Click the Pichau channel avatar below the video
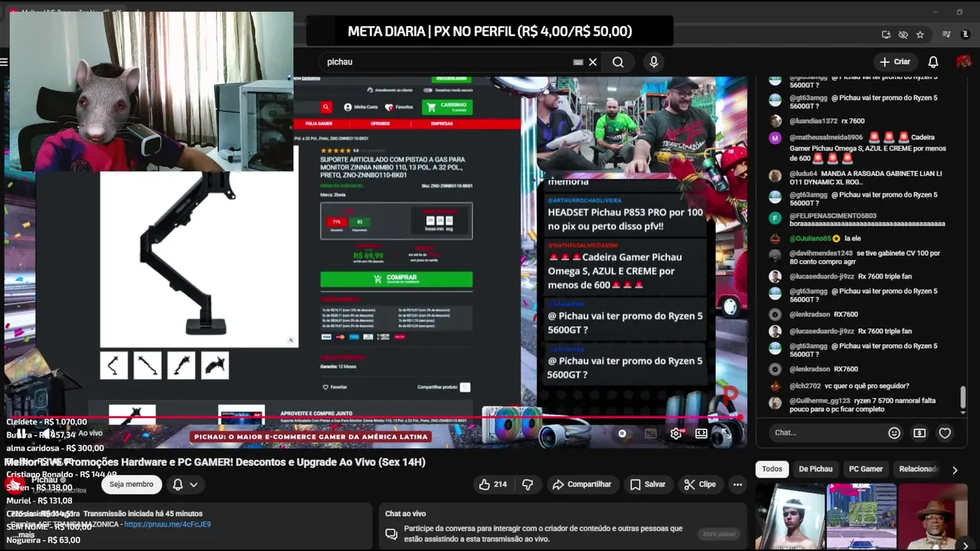This screenshot has width=980, height=551. 14,484
